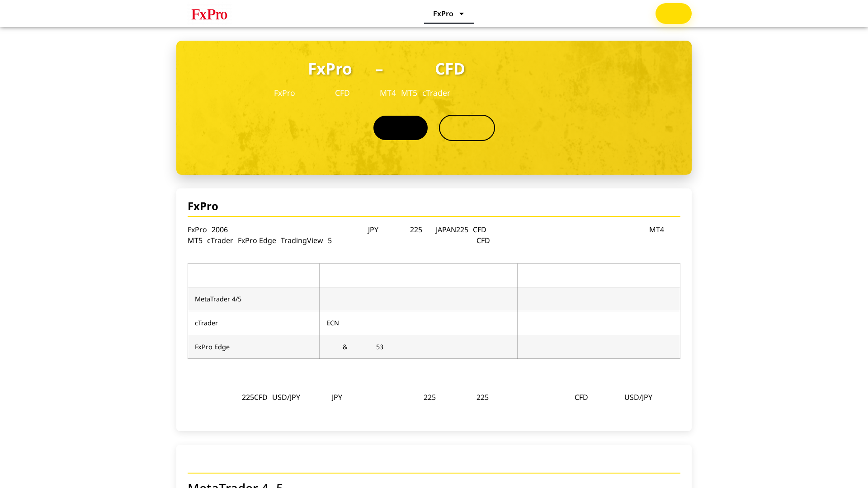Click the MetaTrader 4, 5 section heading at bottom
Viewport: 868px width, 488px height.
point(236,485)
